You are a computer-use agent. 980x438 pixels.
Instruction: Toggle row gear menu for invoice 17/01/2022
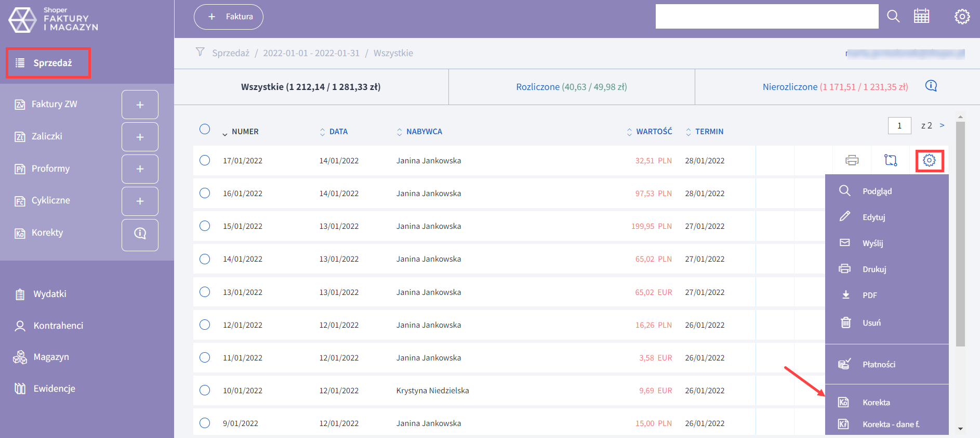tap(929, 160)
